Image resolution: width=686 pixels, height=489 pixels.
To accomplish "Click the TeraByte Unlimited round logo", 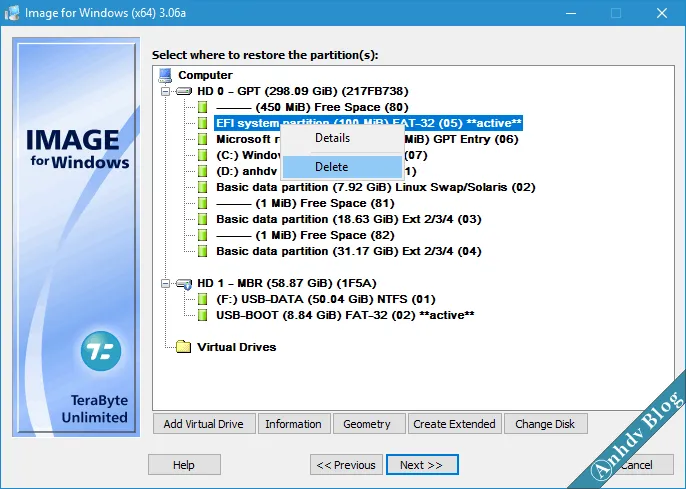I will pos(101,351).
